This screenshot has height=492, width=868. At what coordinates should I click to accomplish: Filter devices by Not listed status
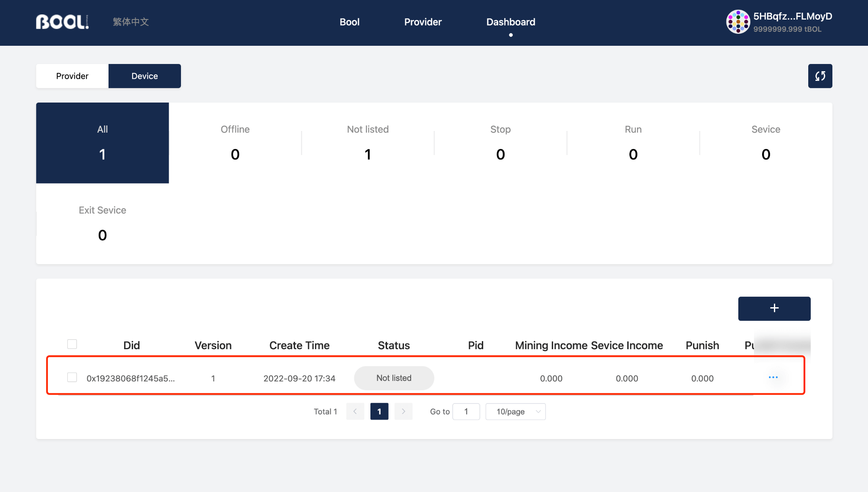(367, 143)
